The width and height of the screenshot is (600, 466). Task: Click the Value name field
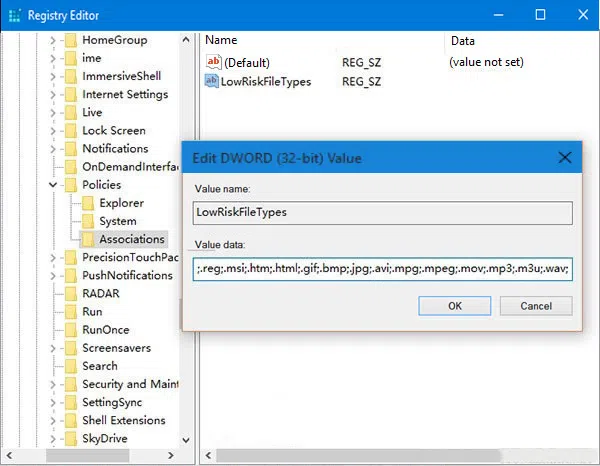pos(383,213)
